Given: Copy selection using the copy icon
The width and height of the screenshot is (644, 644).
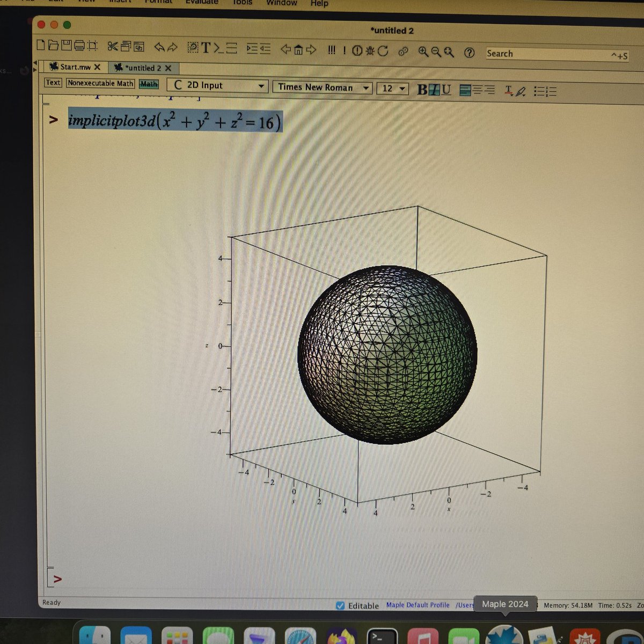Looking at the screenshot, I should [x=126, y=46].
